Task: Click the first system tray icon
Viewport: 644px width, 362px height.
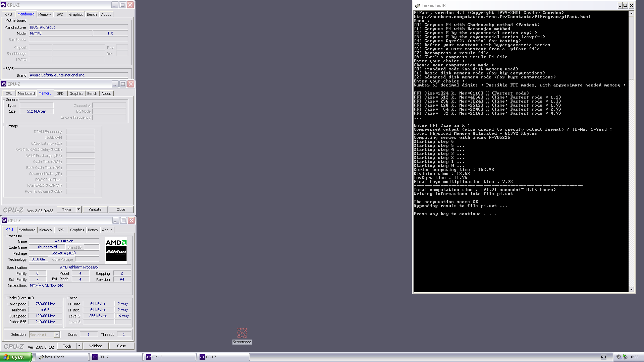Action: pos(619,357)
